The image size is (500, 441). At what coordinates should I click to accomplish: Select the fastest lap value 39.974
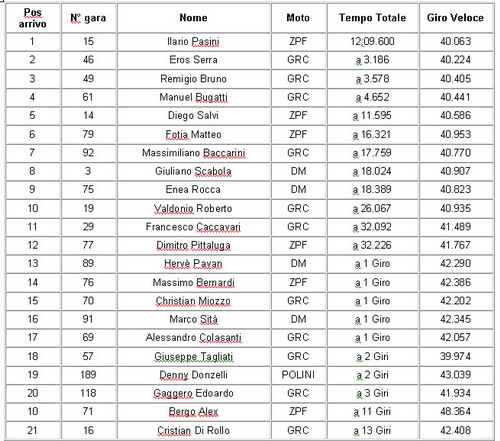[x=455, y=356]
